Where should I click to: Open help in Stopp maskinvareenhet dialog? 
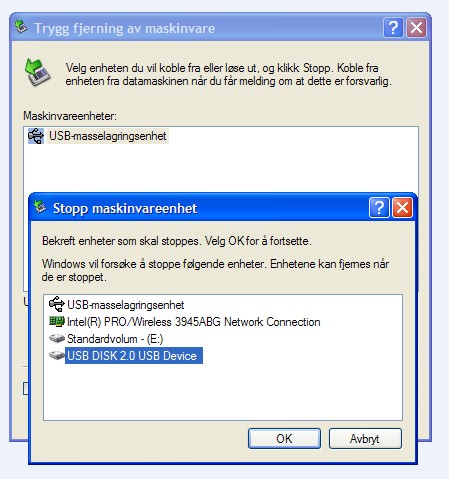coord(379,208)
